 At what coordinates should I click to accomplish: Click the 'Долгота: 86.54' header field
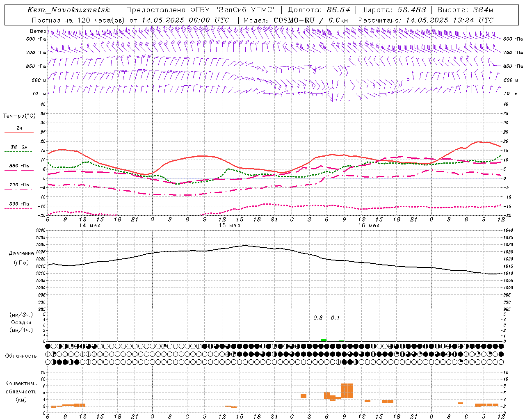pos(319,10)
